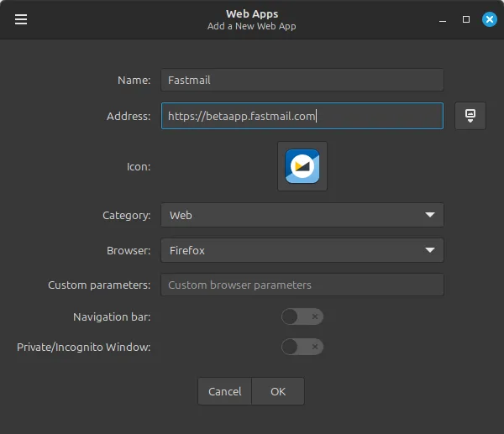Click the favicon download button
Image resolution: width=504 pixels, height=434 pixels.
(x=470, y=116)
